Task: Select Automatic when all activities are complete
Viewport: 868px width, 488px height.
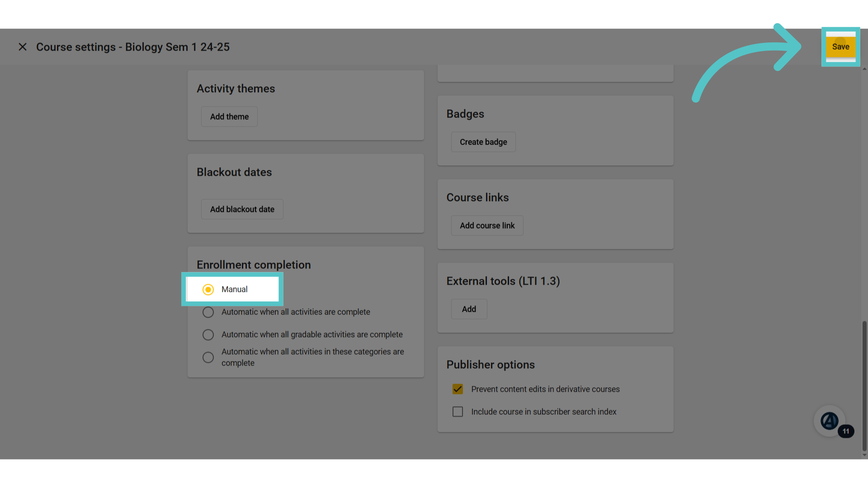Action: [208, 312]
